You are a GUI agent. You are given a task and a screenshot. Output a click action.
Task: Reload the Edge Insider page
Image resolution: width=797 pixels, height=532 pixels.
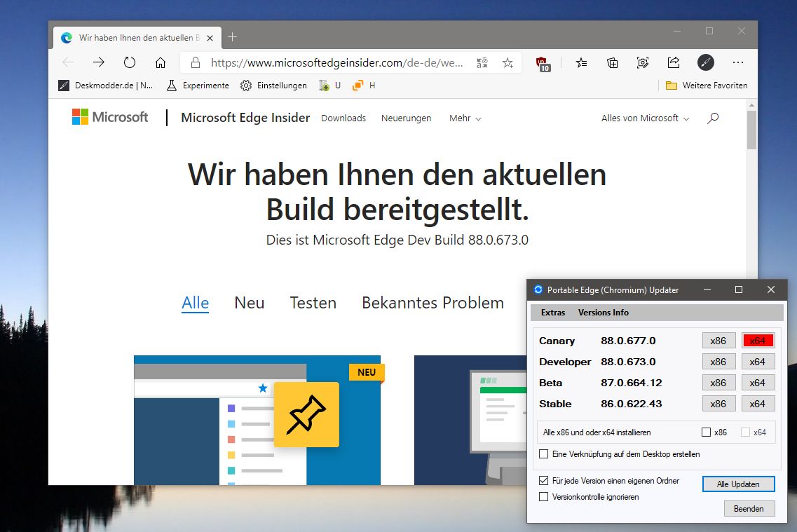point(130,62)
